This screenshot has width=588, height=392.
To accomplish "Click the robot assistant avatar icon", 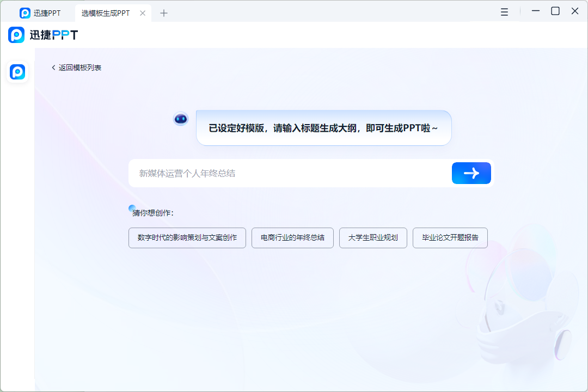I will [181, 119].
